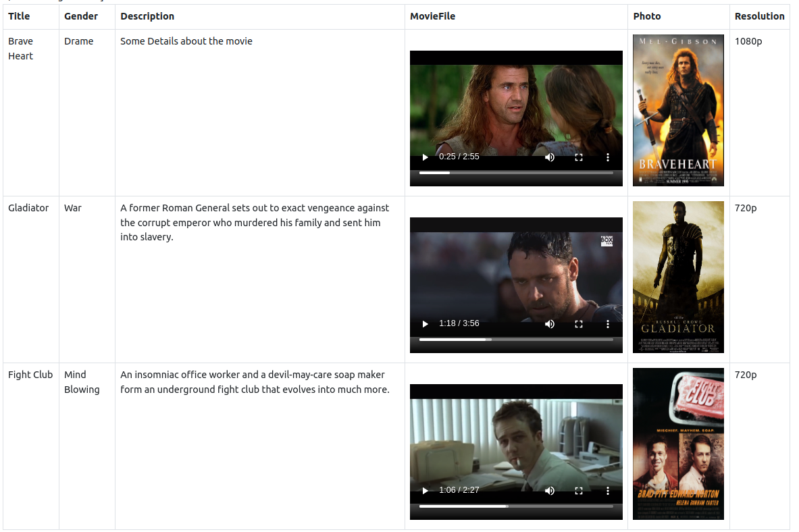Screen dimensions: 799x532
Task: Play the Fight Club video
Action: [x=425, y=490]
